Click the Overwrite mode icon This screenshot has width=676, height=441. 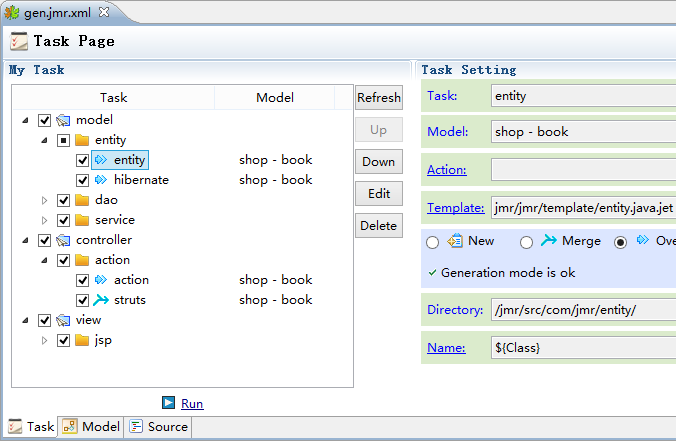click(643, 240)
